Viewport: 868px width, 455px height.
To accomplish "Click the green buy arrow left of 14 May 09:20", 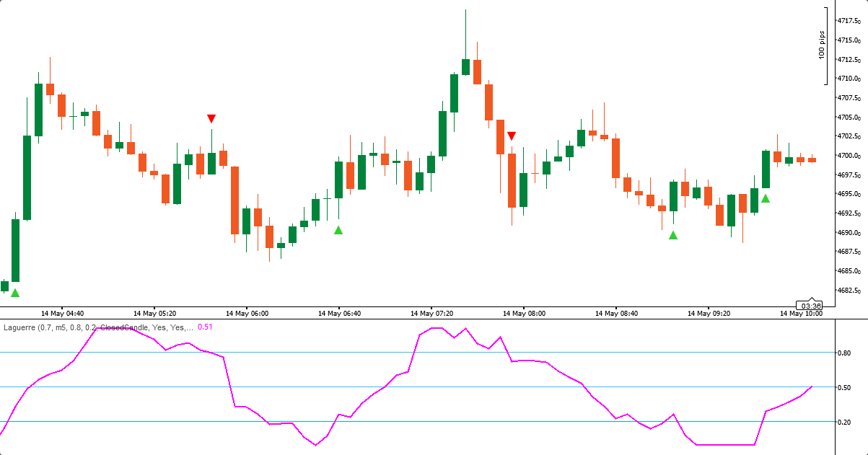I will 673,234.
